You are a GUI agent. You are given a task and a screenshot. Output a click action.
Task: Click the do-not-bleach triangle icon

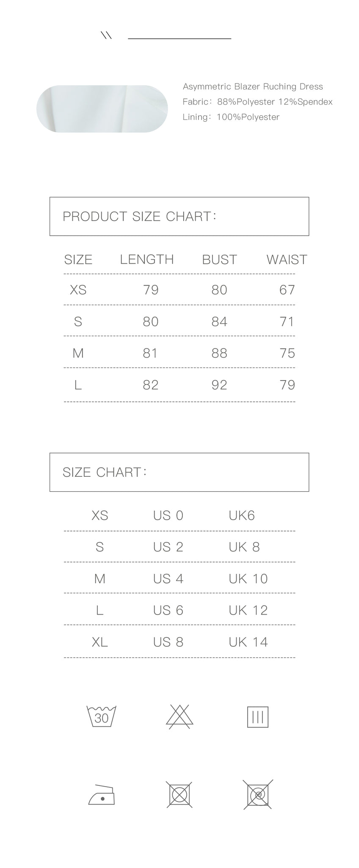coord(179,716)
